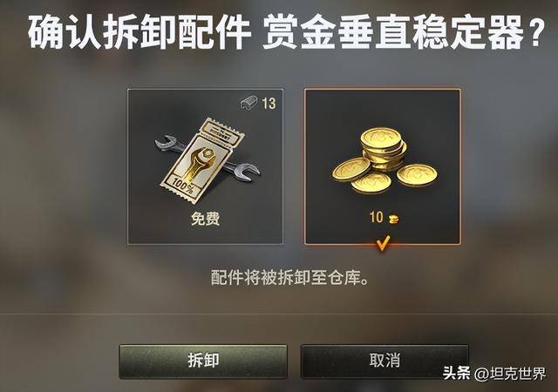This screenshot has height=392, width=558.
Task: Click the pile of gold coins icon
Action: [384, 161]
